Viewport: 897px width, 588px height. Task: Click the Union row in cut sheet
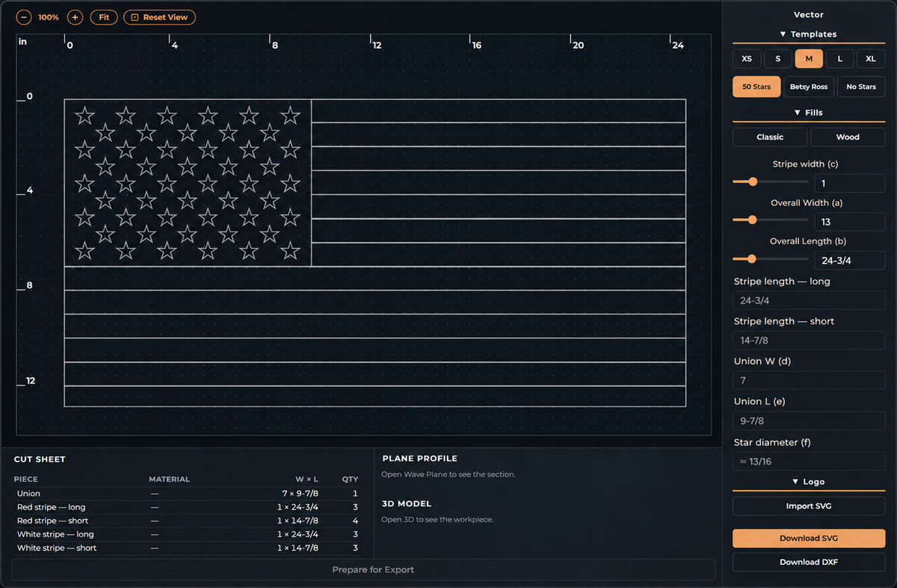point(187,494)
